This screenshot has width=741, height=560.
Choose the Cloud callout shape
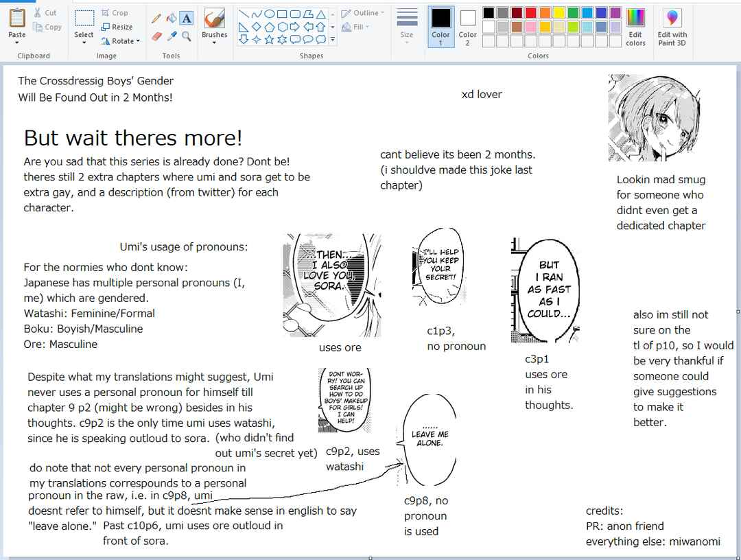tap(320, 39)
